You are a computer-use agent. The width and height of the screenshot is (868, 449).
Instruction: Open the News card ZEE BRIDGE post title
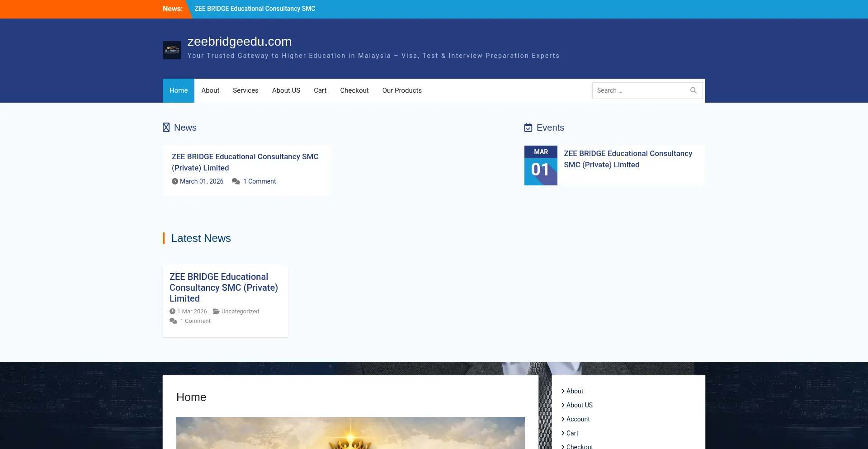(x=245, y=162)
